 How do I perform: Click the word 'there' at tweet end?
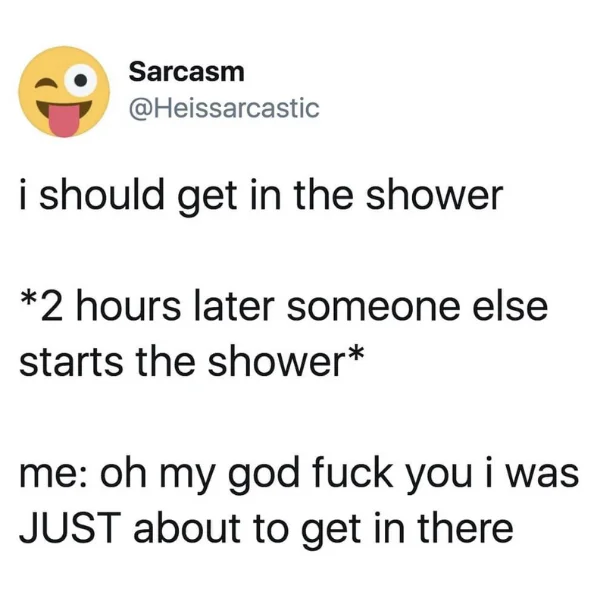[x=466, y=528]
